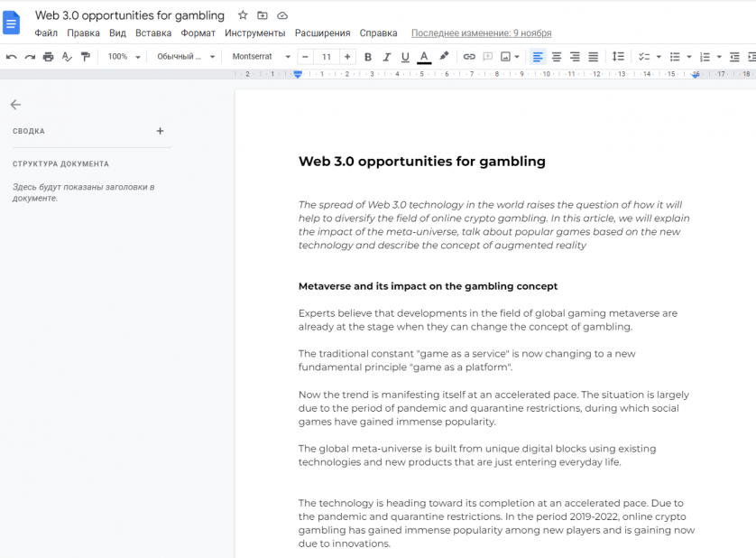Screen dimensions: 756x558
Task: Run spelling and grammar check
Action: (x=67, y=57)
